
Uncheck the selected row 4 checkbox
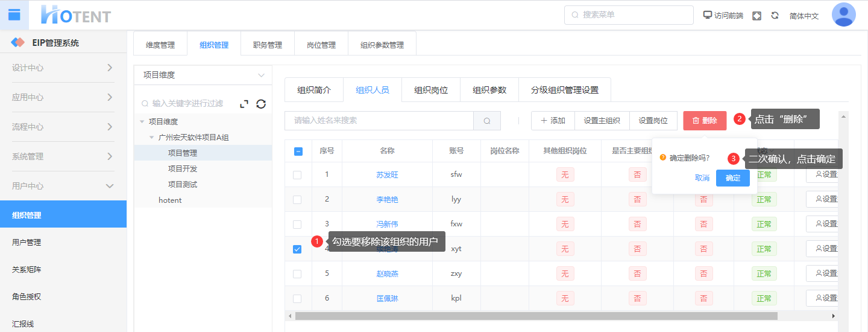click(297, 249)
